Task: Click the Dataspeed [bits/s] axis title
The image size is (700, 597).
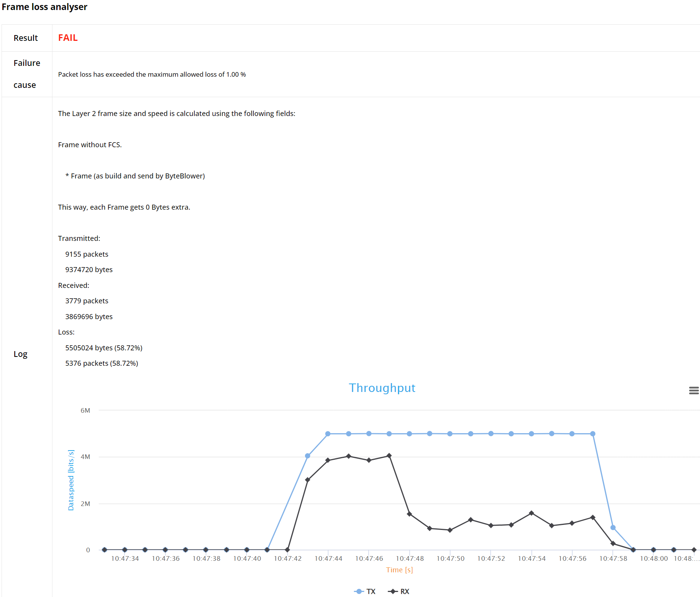Action: [x=71, y=480]
